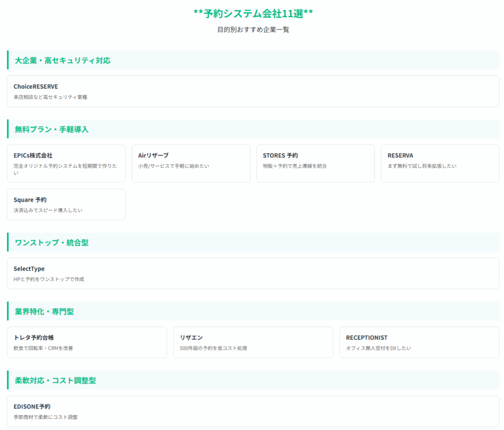Open the EDISONE予約 card
The width and height of the screenshot is (504, 430).
click(253, 411)
